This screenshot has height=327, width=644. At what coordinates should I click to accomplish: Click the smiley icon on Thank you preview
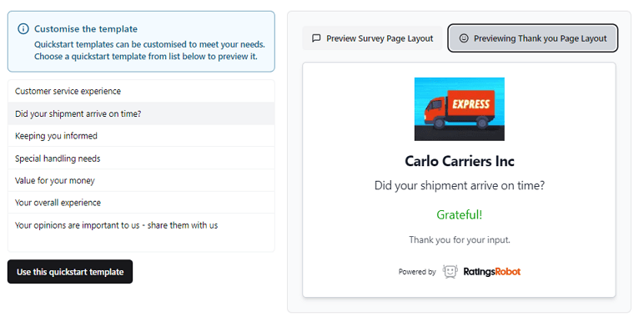pyautogui.click(x=464, y=38)
